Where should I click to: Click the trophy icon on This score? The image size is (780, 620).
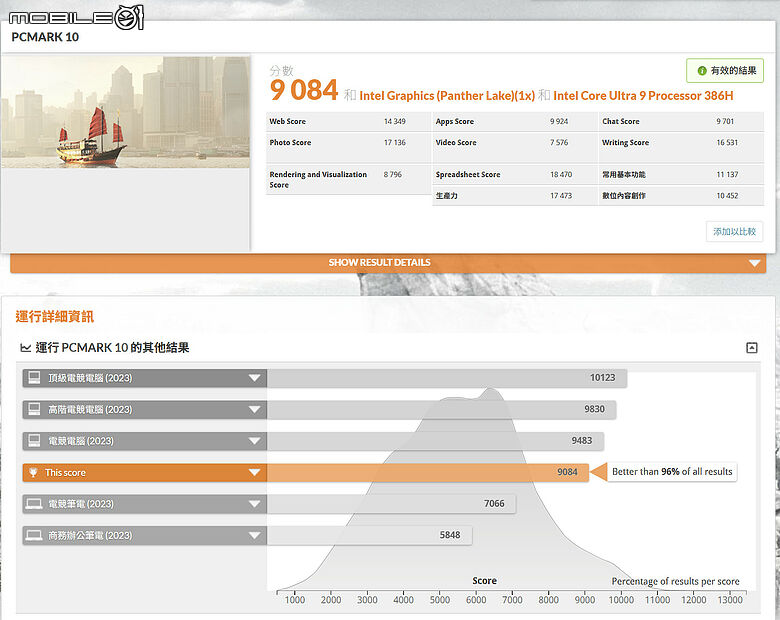33,472
